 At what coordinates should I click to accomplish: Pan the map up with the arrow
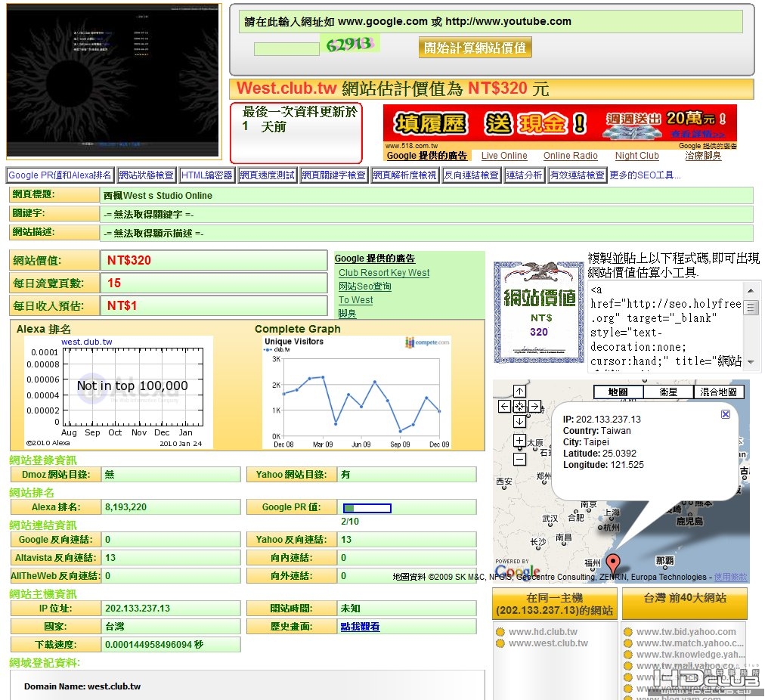[x=519, y=391]
